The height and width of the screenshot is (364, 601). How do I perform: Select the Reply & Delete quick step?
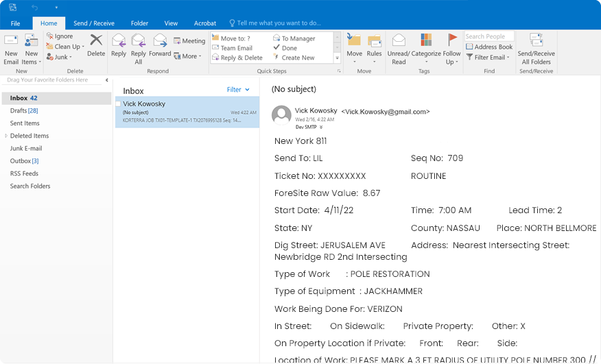pos(237,58)
